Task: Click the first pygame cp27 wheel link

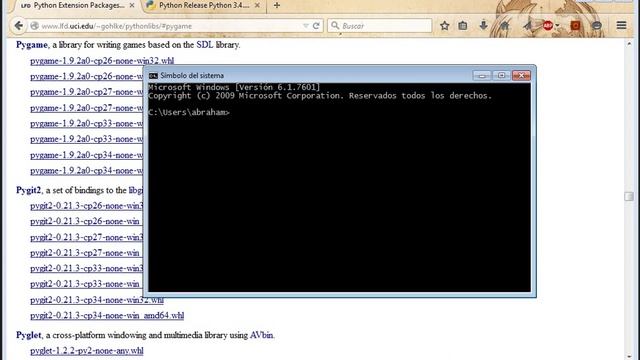Action: pos(87,92)
